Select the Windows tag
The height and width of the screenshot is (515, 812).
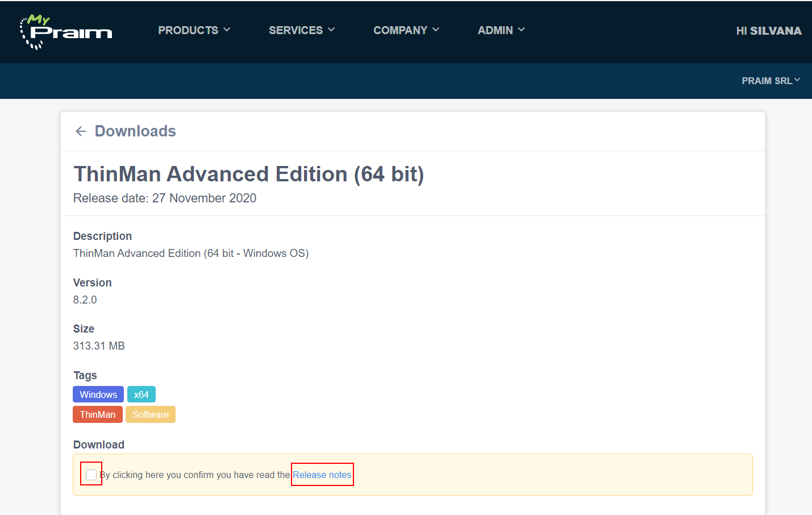pos(98,394)
